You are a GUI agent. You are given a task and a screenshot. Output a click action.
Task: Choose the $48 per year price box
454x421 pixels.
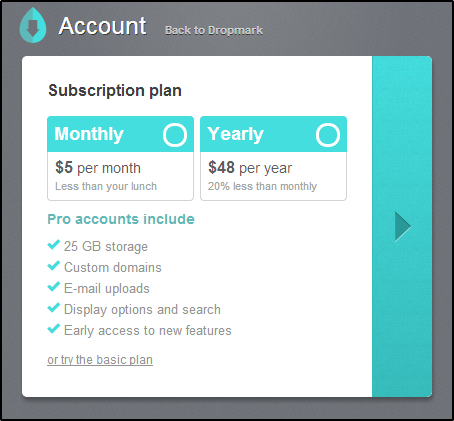(x=273, y=176)
